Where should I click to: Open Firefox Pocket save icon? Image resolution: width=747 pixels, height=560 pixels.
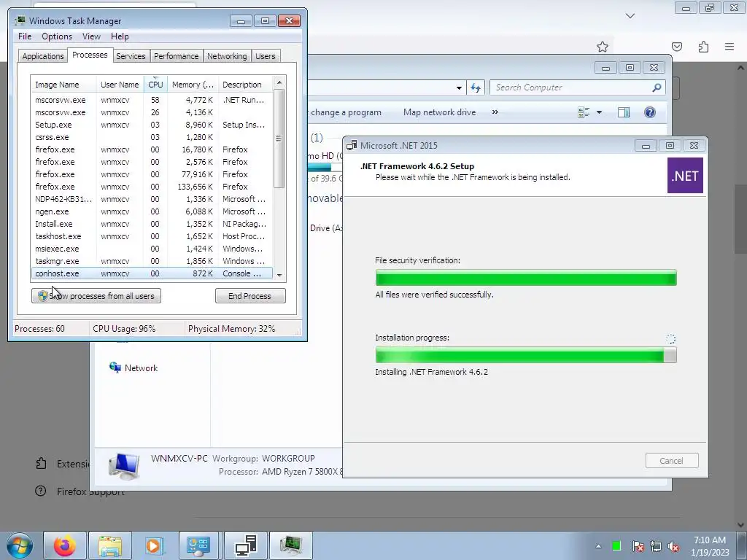point(676,47)
